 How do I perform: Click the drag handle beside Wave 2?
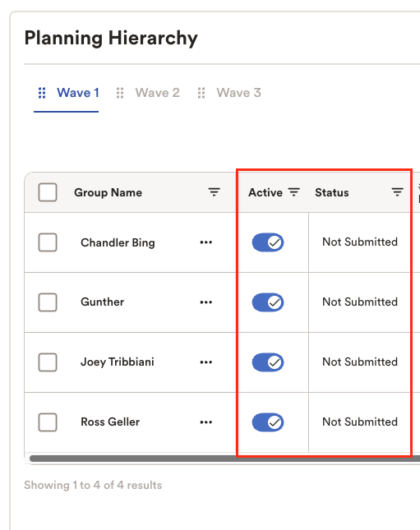[120, 93]
